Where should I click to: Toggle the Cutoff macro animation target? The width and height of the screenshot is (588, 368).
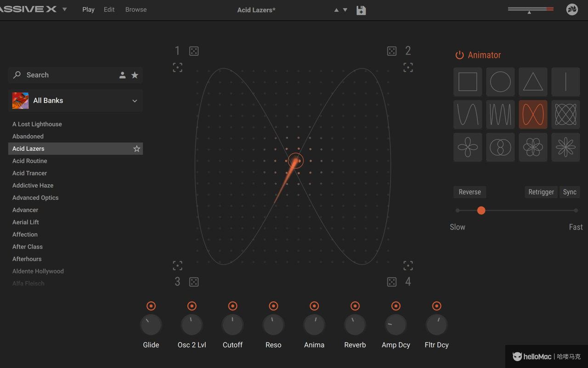[232, 306]
